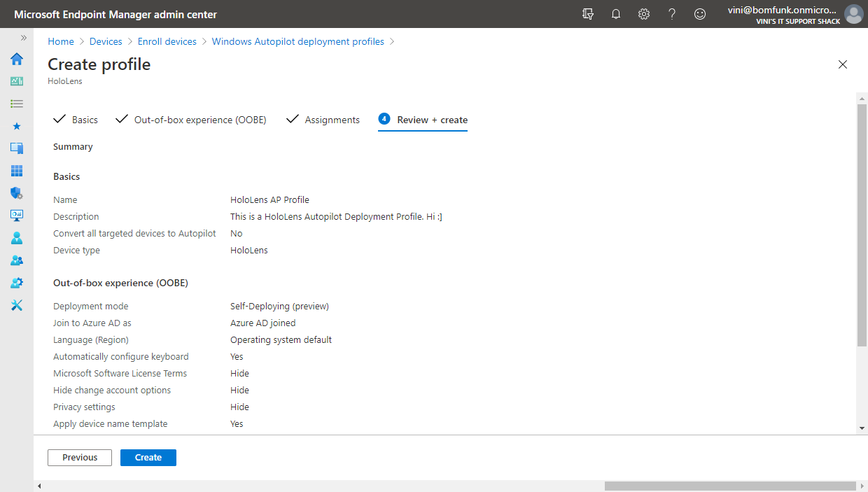Screen dimensions: 868x492
Task: Click the horizontal scrollbar left arrow
Action: coord(39,486)
